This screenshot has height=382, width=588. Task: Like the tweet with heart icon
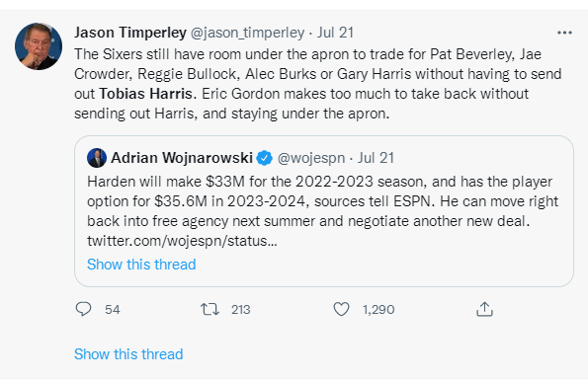pyautogui.click(x=341, y=309)
